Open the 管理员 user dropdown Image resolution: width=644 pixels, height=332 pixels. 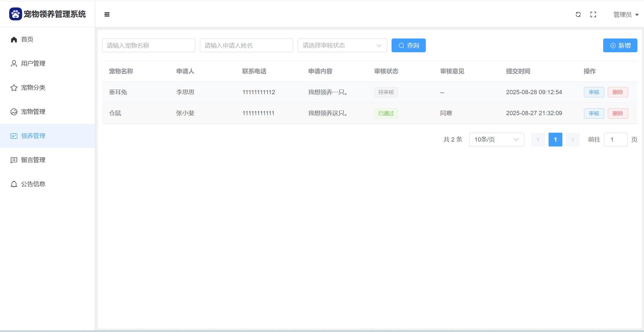click(626, 14)
